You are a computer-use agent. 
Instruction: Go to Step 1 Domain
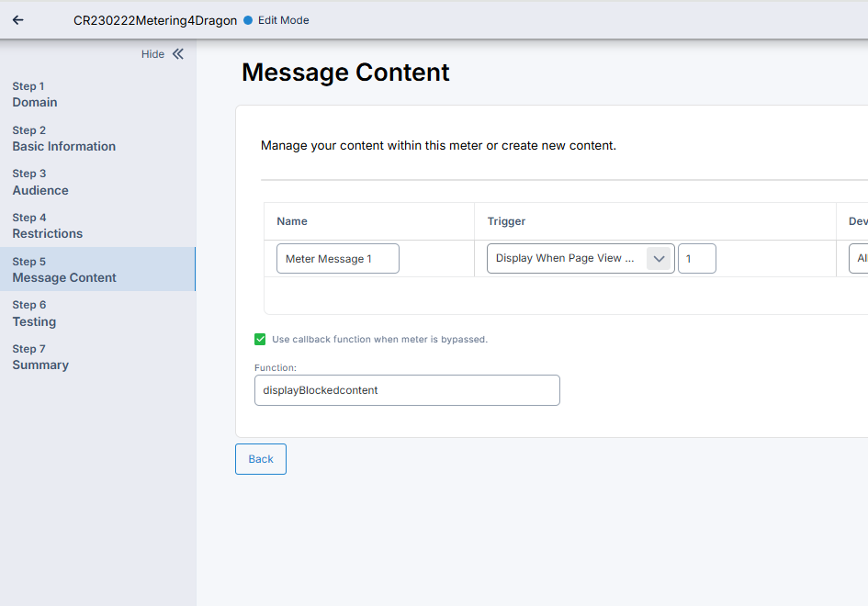point(35,95)
